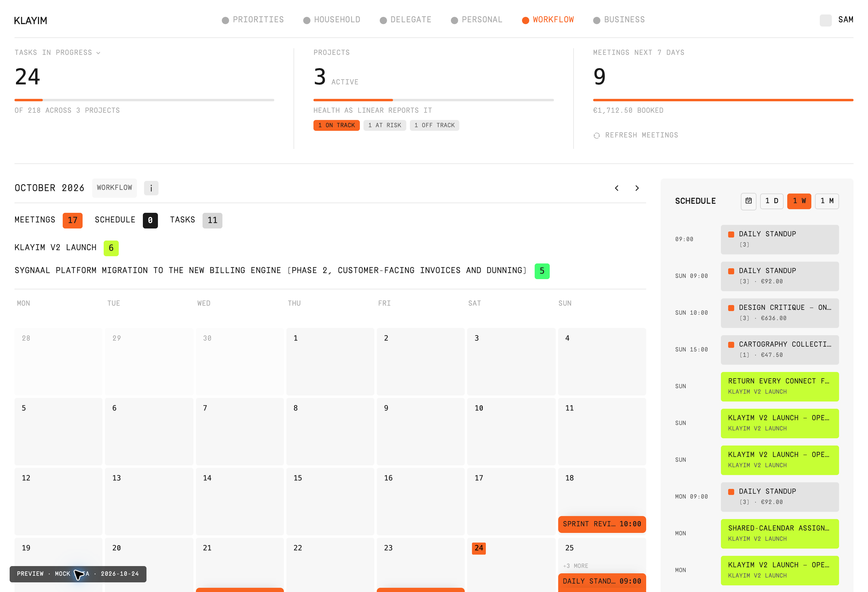Open the 09:00 Daily Standup schedule card
Screen dimensions: 868x592
[779, 239]
